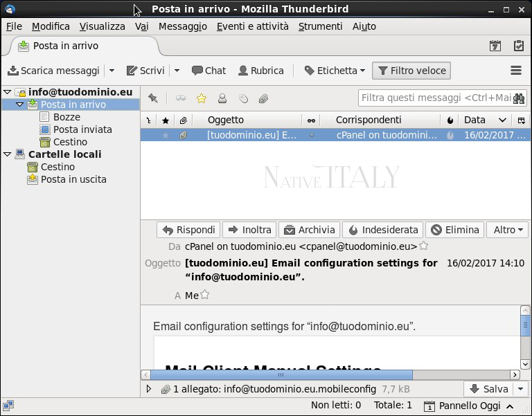Click the Rispondi reply button
This screenshot has width=532, height=416.
[x=188, y=230]
